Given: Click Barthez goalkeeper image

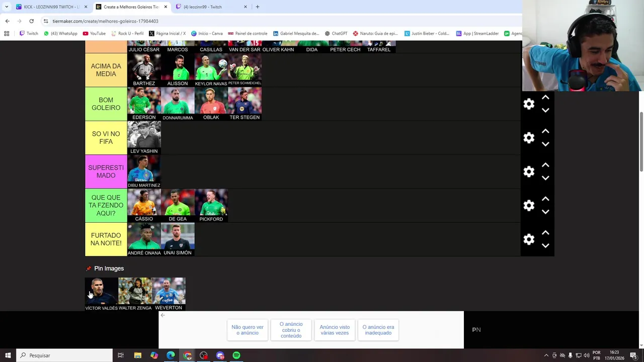Looking at the screenshot, I should pyautogui.click(x=144, y=70).
